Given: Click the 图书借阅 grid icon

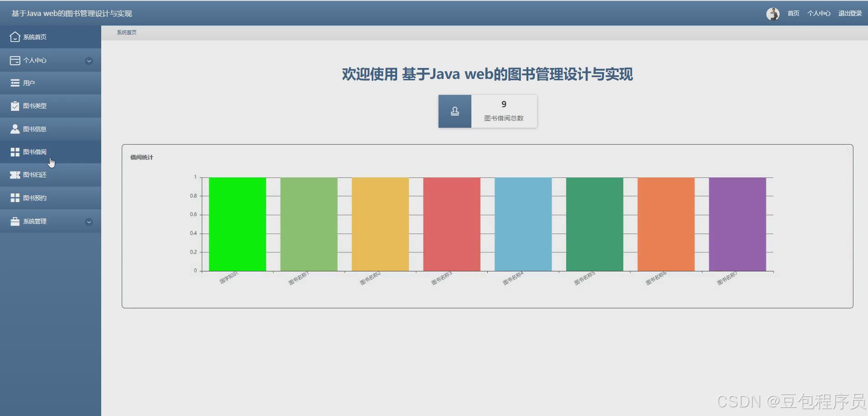Looking at the screenshot, I should pyautogui.click(x=15, y=151).
